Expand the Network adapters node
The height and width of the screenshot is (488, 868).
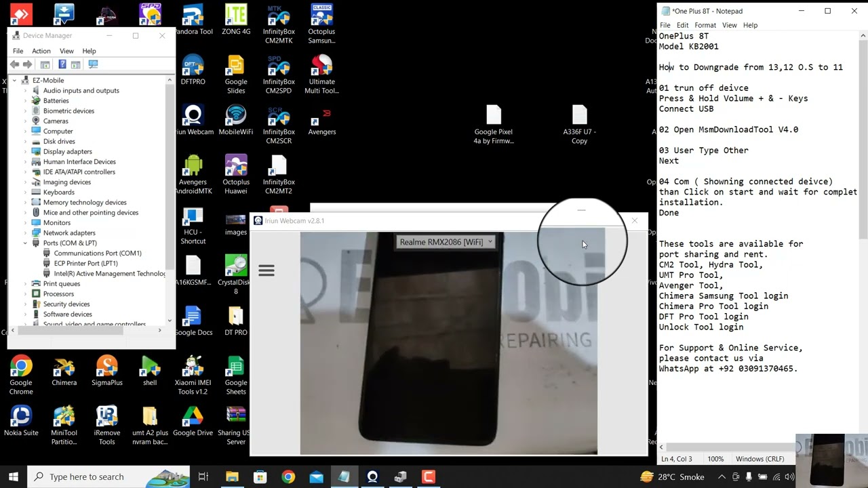point(25,232)
